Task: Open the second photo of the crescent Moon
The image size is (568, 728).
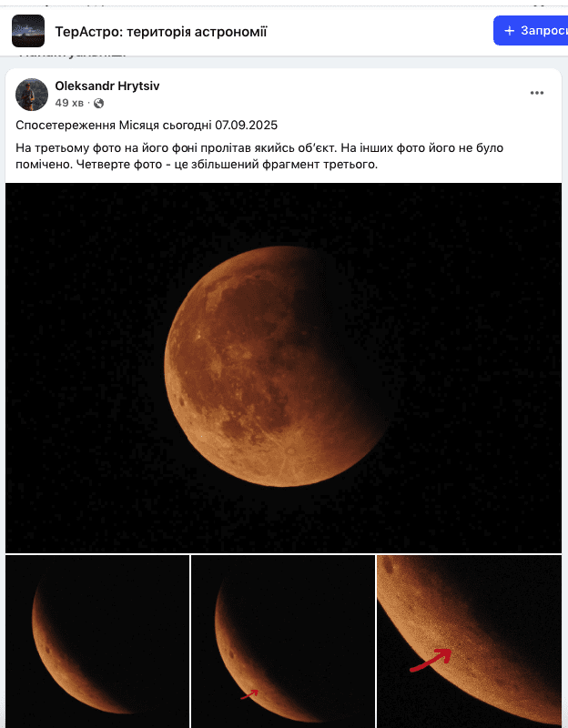Action: click(97, 642)
